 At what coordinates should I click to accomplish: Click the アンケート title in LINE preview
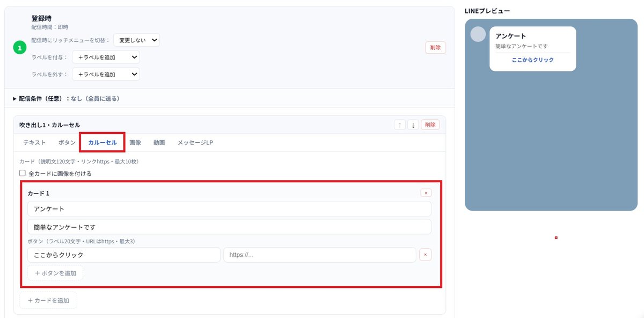pos(510,36)
